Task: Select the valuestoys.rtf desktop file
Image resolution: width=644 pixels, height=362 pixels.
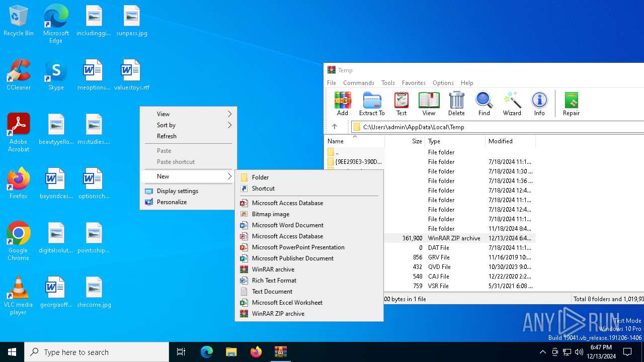Action: pyautogui.click(x=131, y=75)
